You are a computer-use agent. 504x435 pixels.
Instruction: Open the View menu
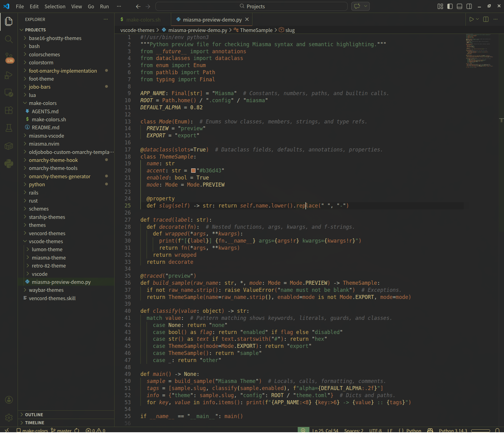click(x=77, y=6)
